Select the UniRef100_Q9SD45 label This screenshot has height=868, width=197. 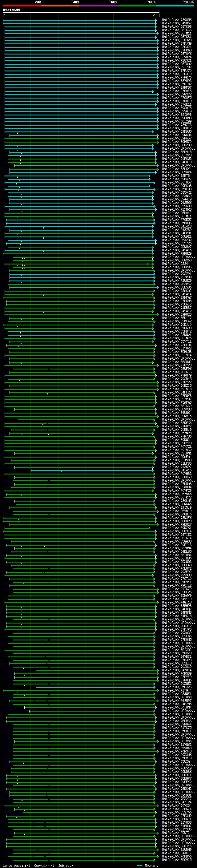click(x=177, y=379)
